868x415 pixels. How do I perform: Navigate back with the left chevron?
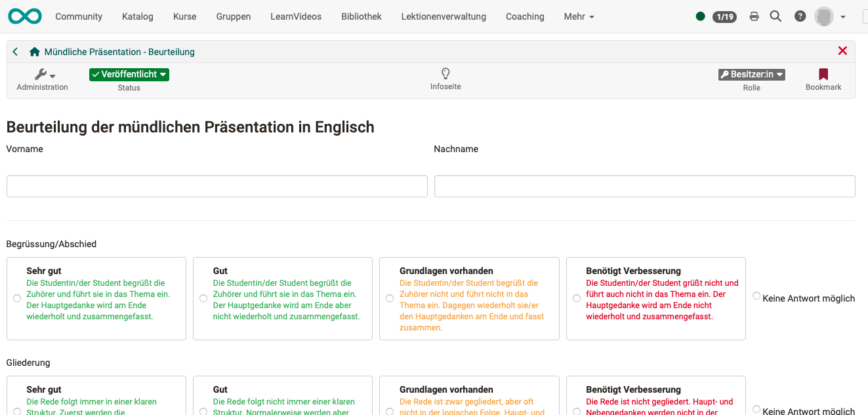point(14,50)
